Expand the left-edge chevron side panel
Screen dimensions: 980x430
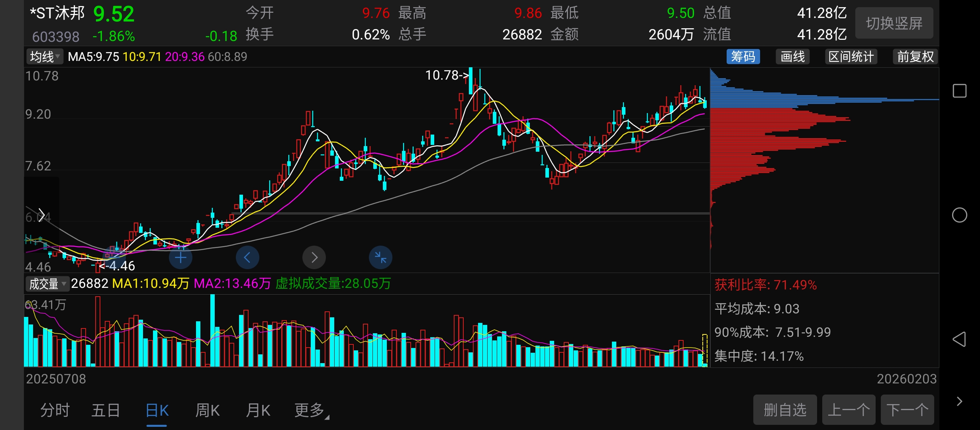tap(41, 215)
